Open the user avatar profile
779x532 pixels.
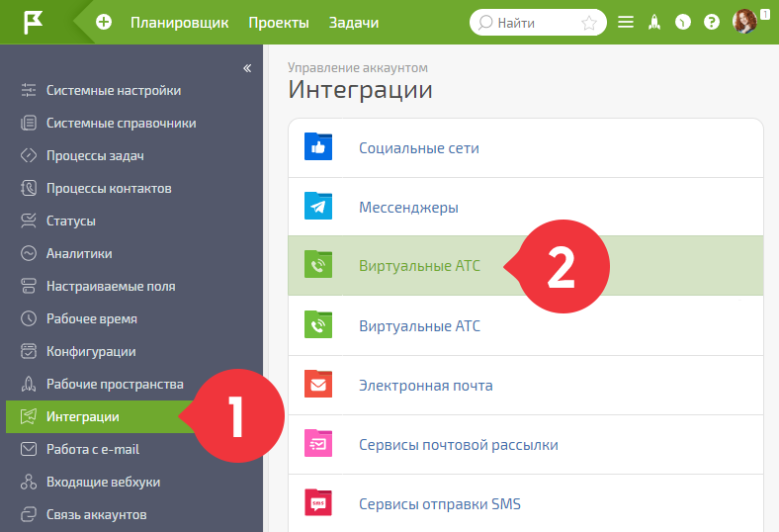[744, 22]
